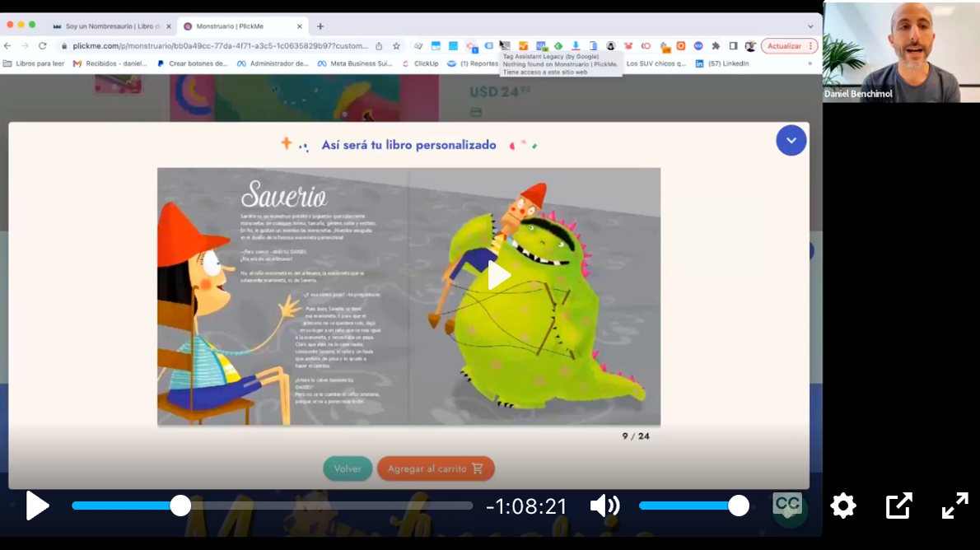Open the video in a pop-out window

point(898,506)
